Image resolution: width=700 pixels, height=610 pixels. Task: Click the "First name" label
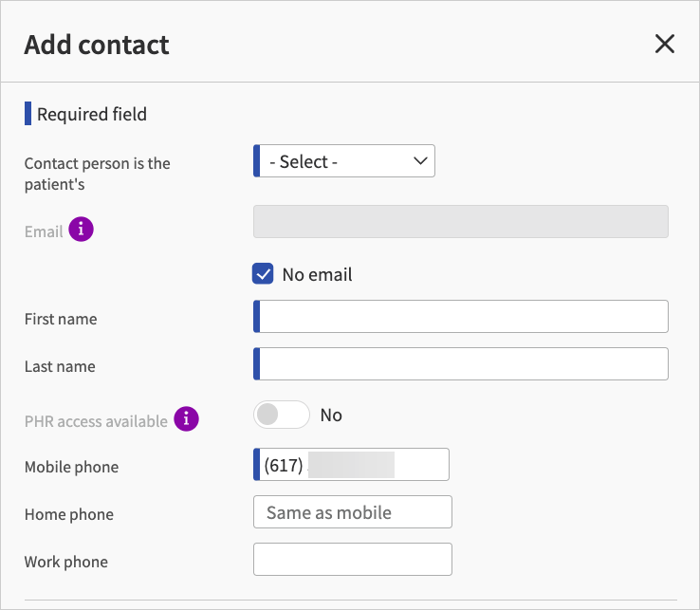pyautogui.click(x=61, y=320)
